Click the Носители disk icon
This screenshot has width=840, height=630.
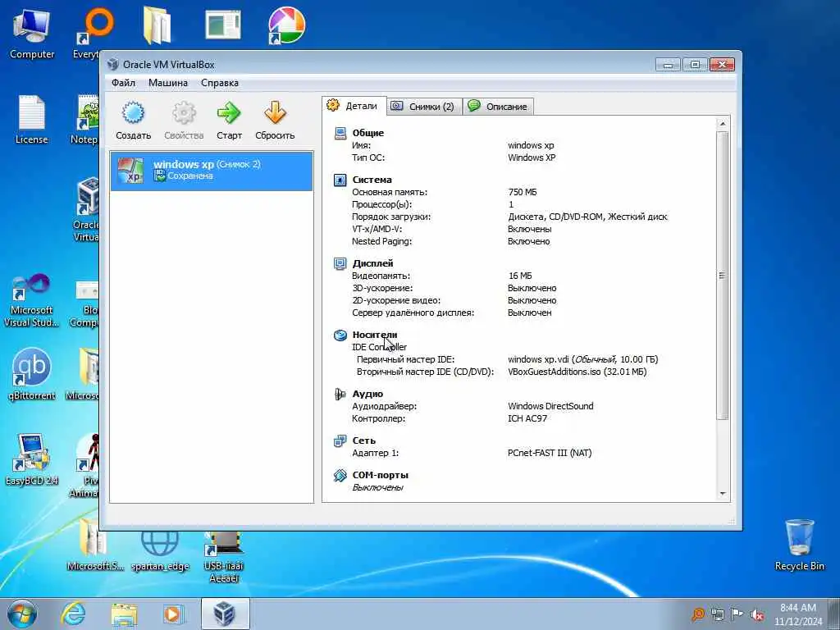(340, 335)
